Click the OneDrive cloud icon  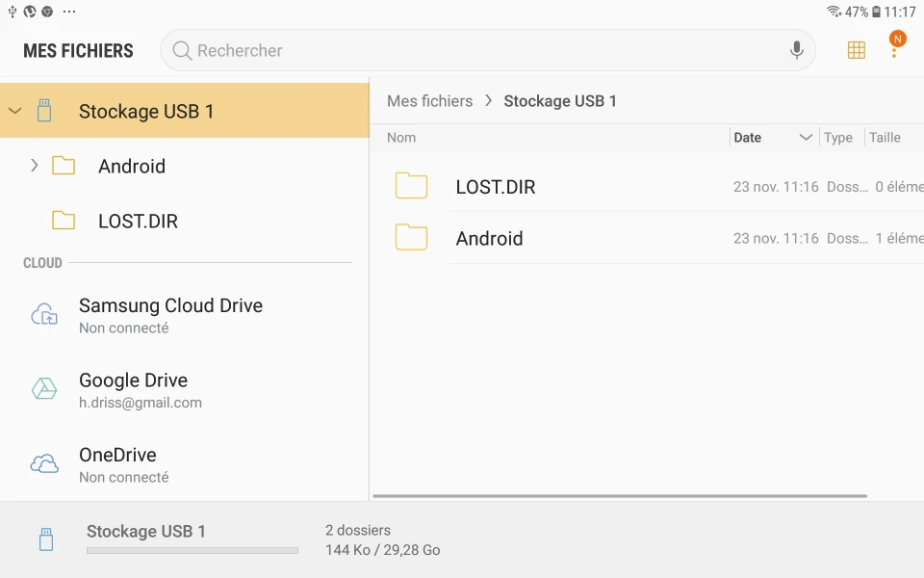(44, 463)
